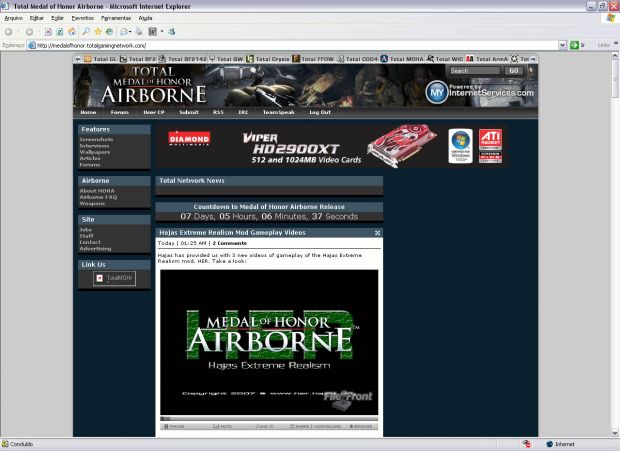Open the Screenshots features link
The height and width of the screenshot is (451, 620).
[96, 140]
